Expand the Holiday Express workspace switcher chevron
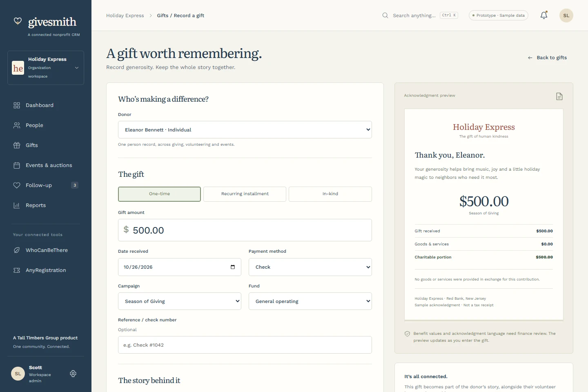This screenshot has height=392, width=588. click(x=77, y=68)
